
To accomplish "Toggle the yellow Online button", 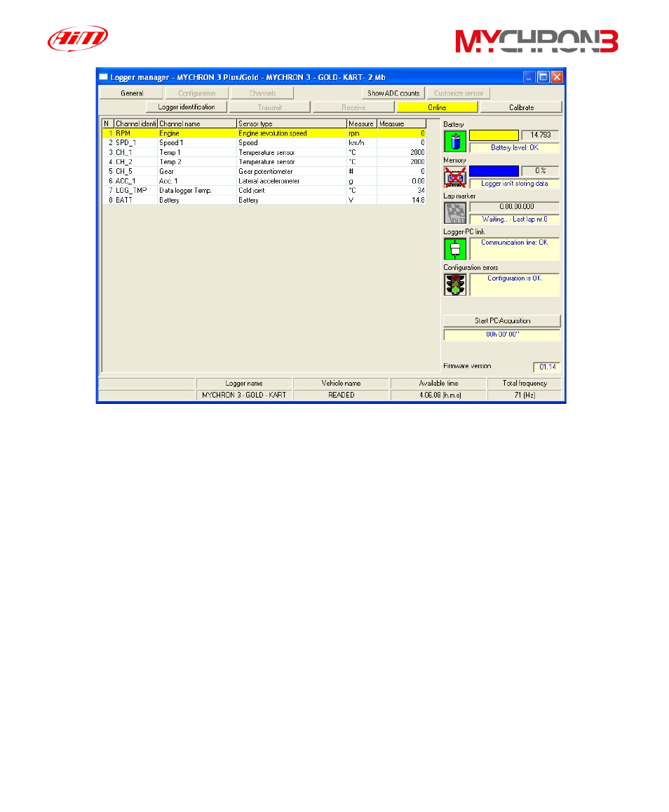I will (x=437, y=107).
